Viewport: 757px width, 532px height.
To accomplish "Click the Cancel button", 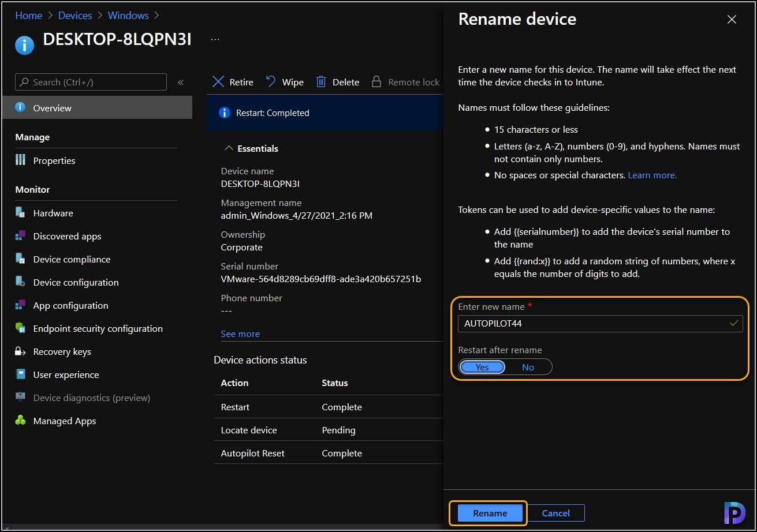I will 555,513.
